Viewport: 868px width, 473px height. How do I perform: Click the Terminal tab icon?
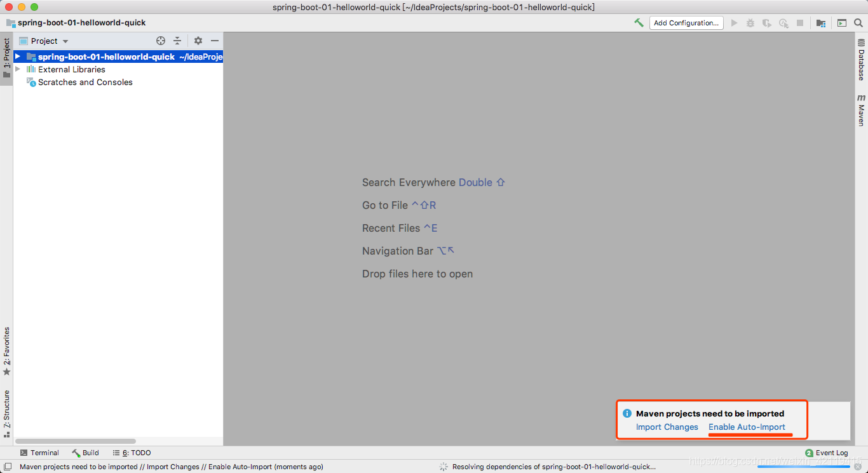point(24,453)
